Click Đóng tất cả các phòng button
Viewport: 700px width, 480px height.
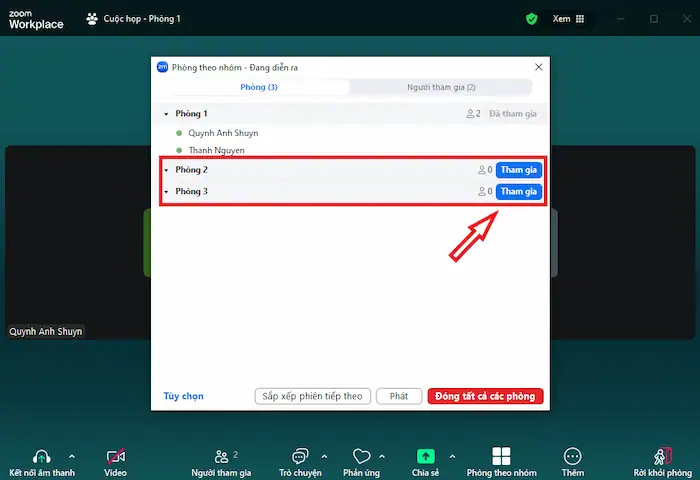point(485,396)
